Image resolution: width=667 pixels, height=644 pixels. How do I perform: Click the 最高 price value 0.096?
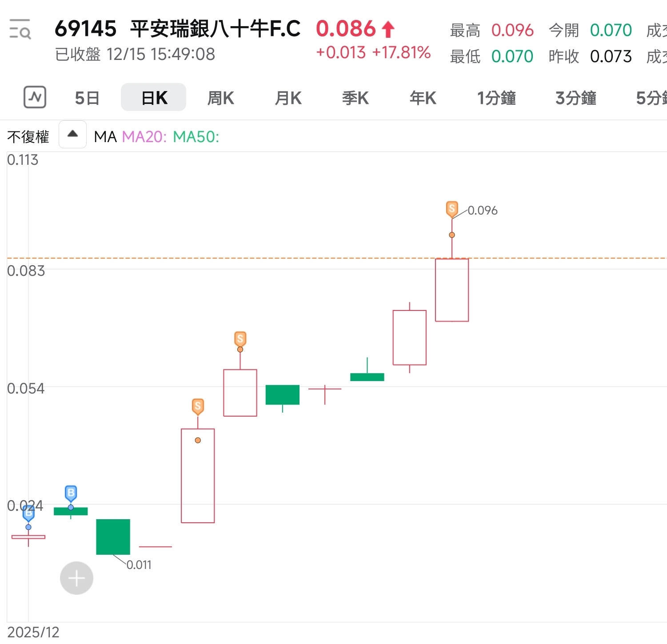512,30
